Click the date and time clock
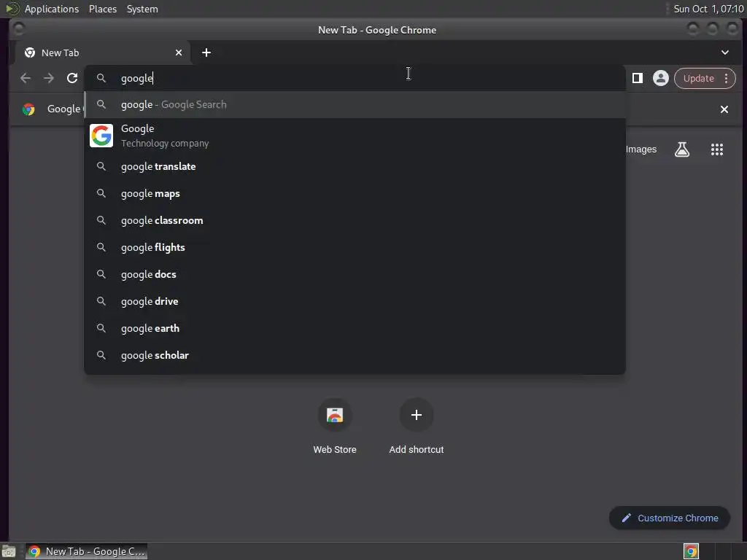The height and width of the screenshot is (560, 747). 708,9
